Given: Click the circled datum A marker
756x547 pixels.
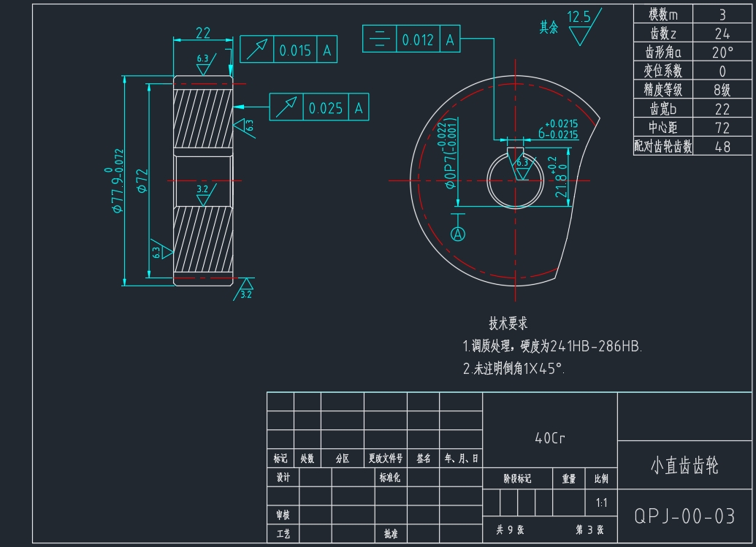Looking at the screenshot, I should tap(458, 234).
